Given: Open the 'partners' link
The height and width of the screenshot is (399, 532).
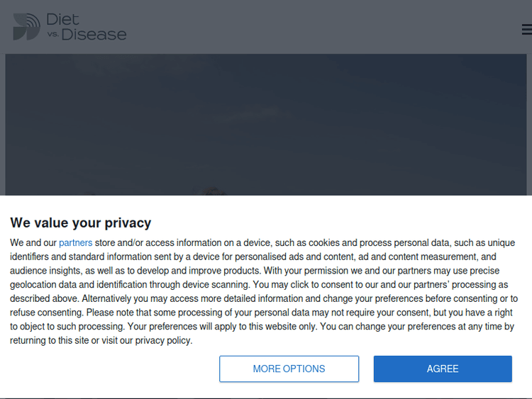Looking at the screenshot, I should 75,242.
